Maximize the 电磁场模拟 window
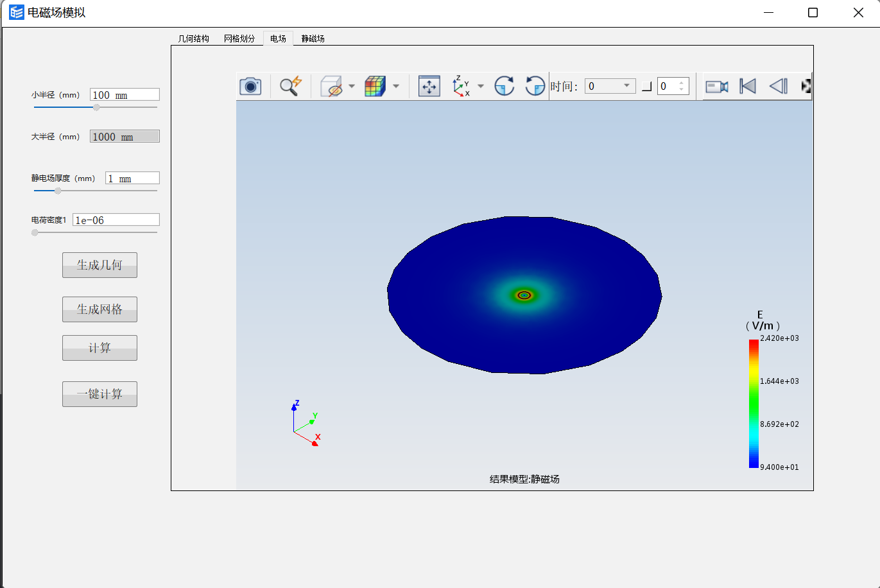This screenshot has height=588, width=880. [x=813, y=13]
